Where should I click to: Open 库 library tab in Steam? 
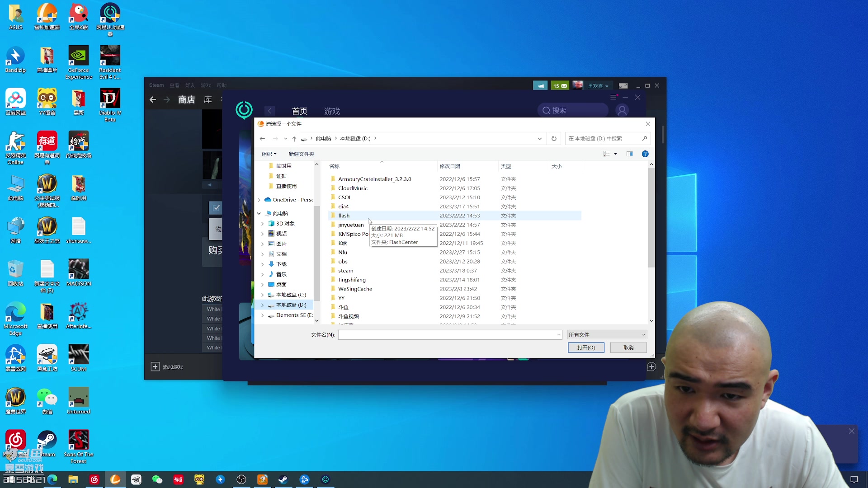(x=208, y=100)
